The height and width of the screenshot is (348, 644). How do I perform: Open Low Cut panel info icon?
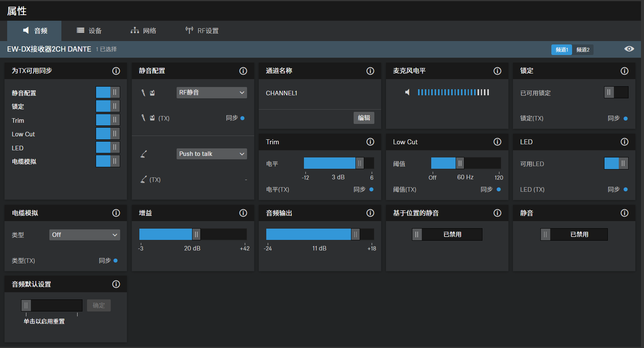(497, 142)
